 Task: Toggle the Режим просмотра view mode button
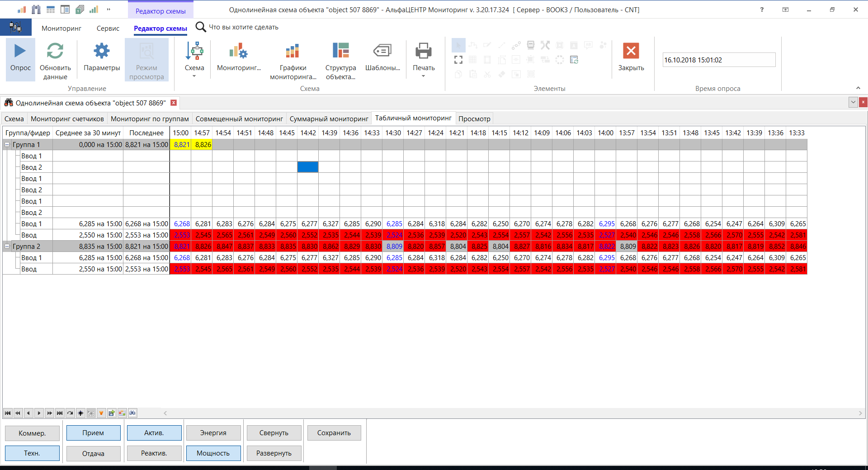tap(146, 59)
